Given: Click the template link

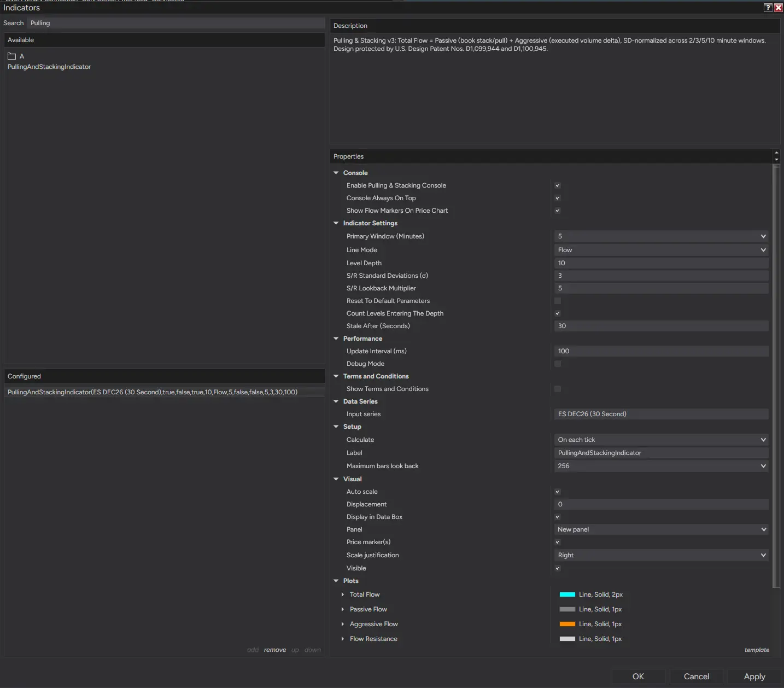Looking at the screenshot, I should (x=757, y=650).
